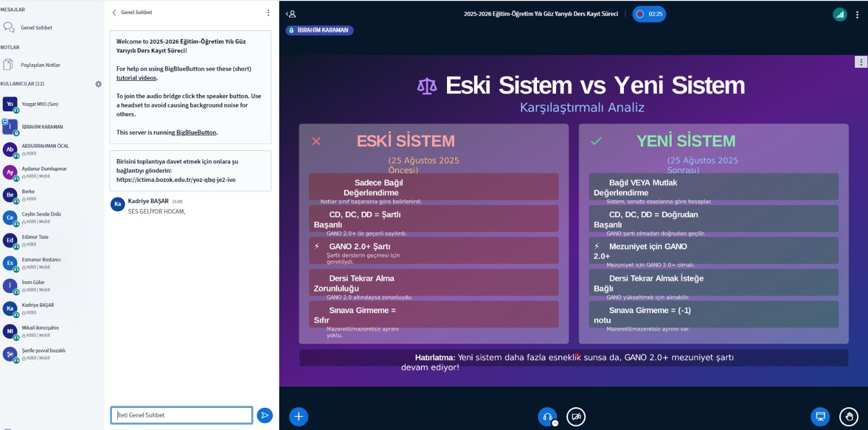
Task: Click the headphones audio button
Action: (x=547, y=416)
